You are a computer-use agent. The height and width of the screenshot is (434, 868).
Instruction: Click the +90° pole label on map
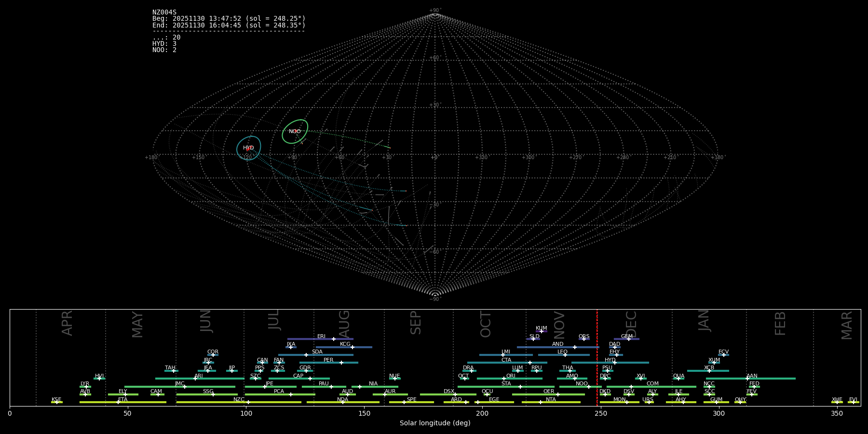point(435,10)
